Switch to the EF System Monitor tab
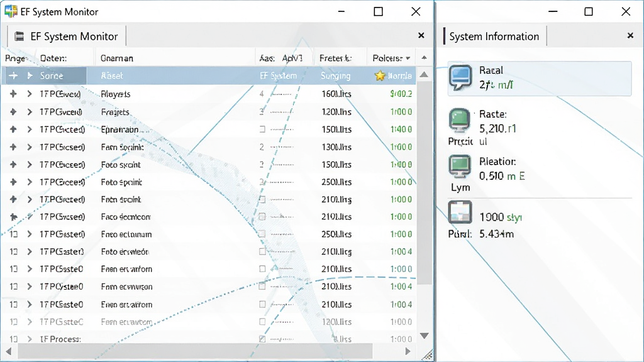Viewport: 644px width, 362px height. (67, 36)
